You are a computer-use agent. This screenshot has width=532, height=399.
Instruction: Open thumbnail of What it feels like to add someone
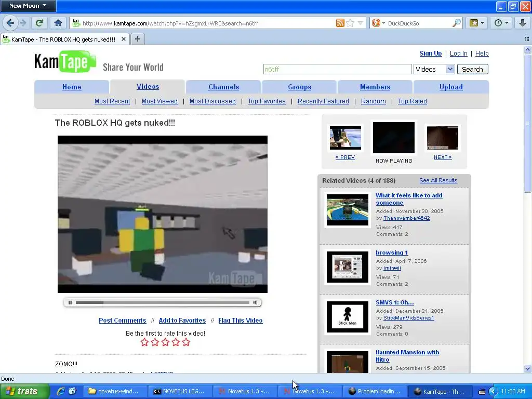click(347, 210)
